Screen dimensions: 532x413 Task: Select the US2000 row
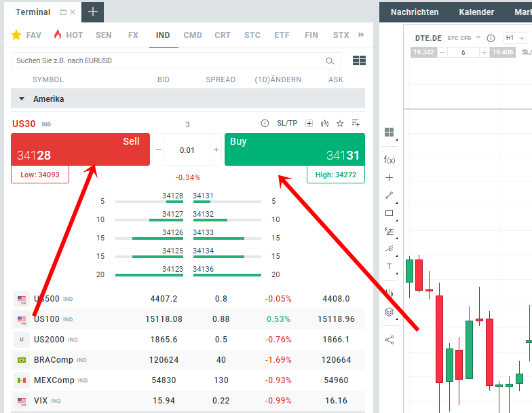[x=188, y=340]
